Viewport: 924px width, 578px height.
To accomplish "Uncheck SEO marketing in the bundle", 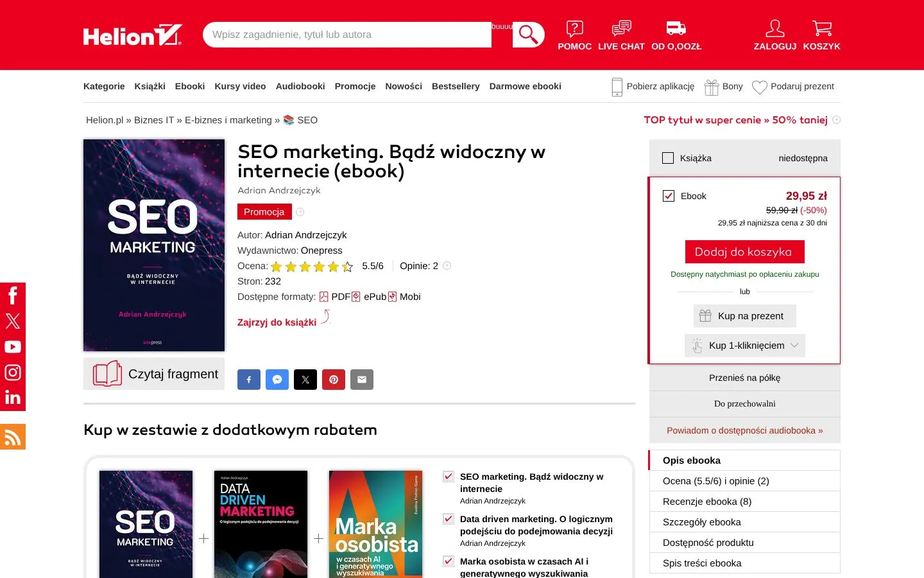I will [x=449, y=477].
